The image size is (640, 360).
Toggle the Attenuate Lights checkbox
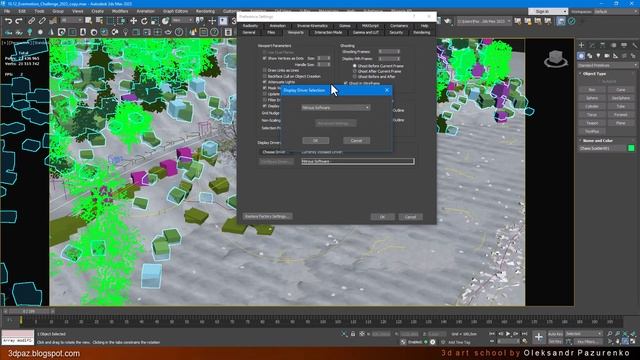click(x=264, y=82)
